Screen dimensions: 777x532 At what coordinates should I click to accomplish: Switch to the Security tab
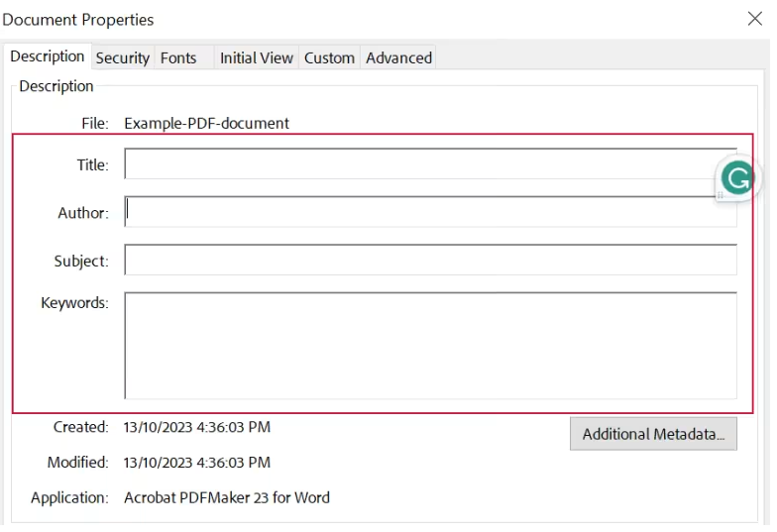[123, 57]
